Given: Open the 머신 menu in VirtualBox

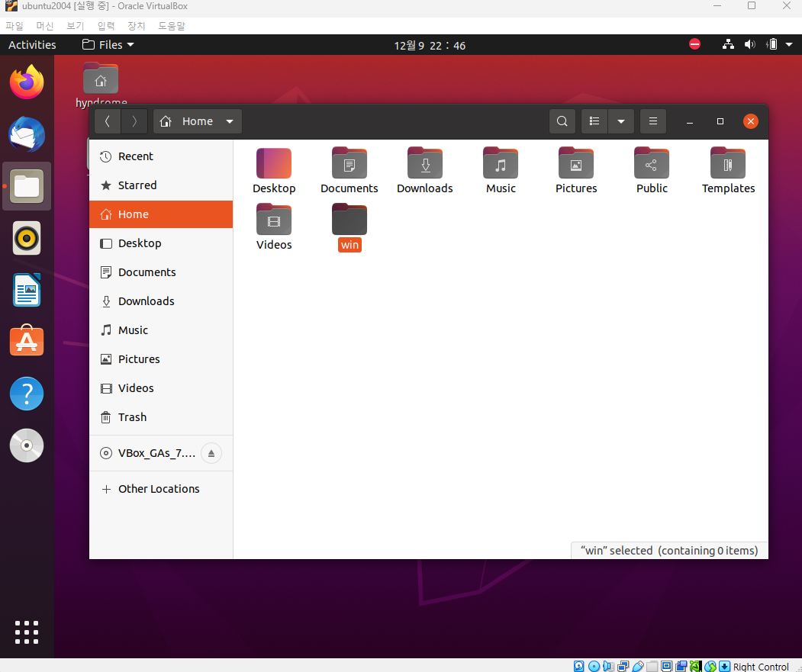Looking at the screenshot, I should pyautogui.click(x=45, y=26).
